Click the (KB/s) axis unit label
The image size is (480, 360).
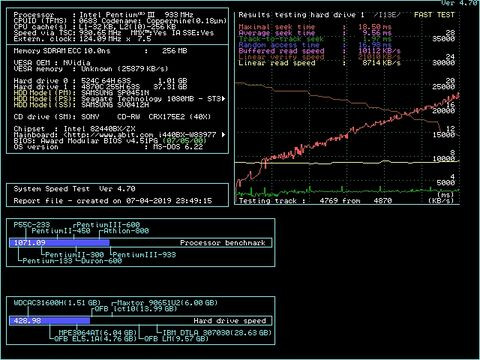click(441, 201)
